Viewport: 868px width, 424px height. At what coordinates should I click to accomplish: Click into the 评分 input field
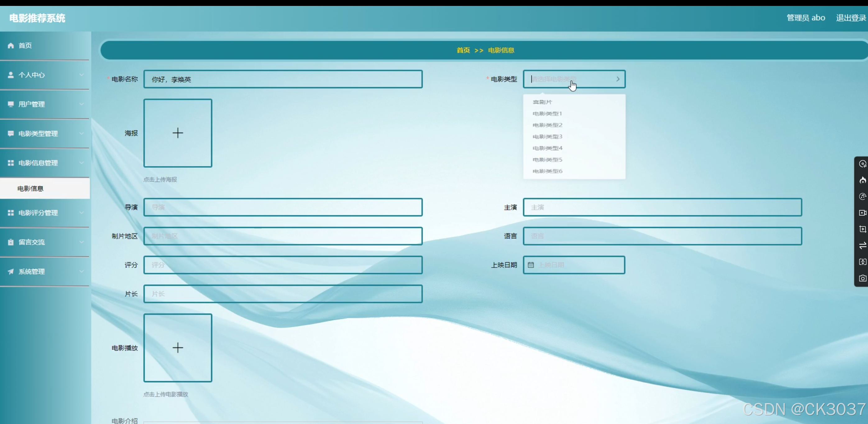click(x=283, y=265)
